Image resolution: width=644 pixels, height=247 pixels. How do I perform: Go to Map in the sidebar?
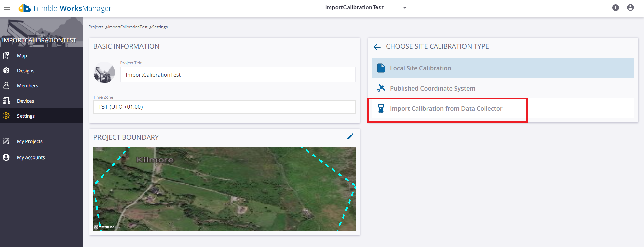pos(22,56)
